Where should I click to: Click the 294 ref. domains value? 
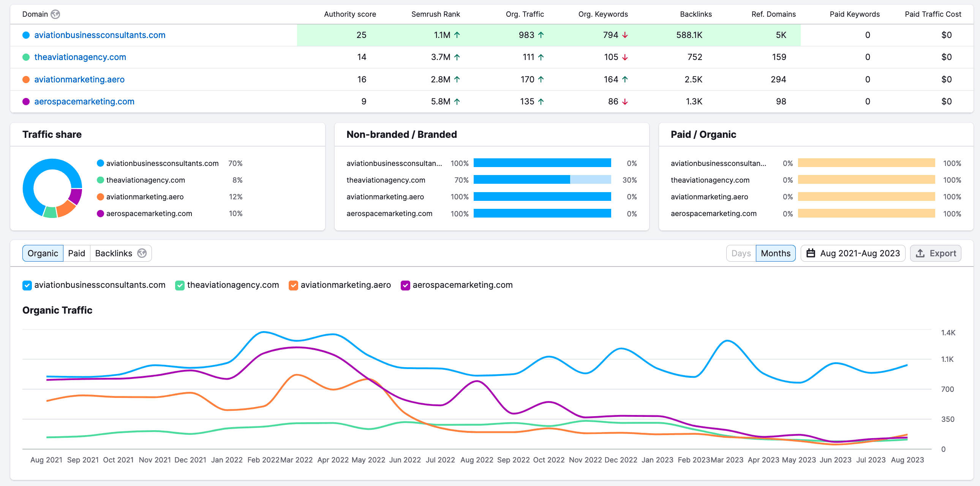click(778, 79)
